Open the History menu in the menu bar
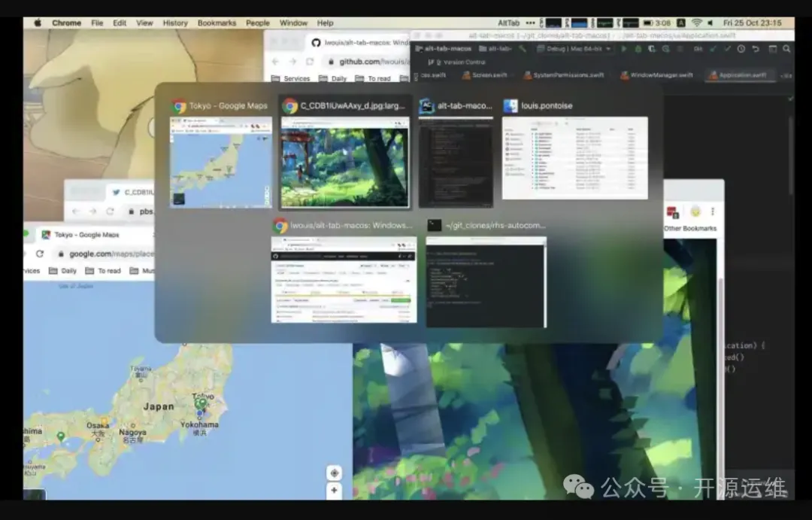Viewport: 812px width, 520px height. pyautogui.click(x=175, y=23)
